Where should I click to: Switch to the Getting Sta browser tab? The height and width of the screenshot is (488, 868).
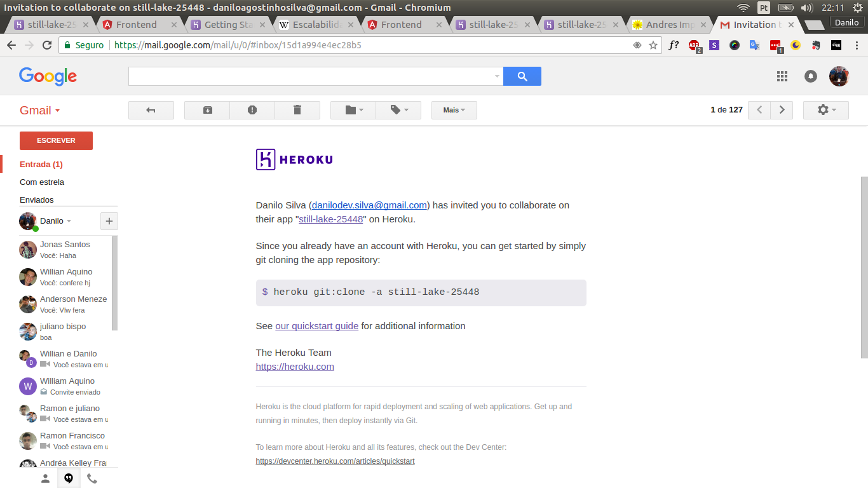tap(227, 25)
